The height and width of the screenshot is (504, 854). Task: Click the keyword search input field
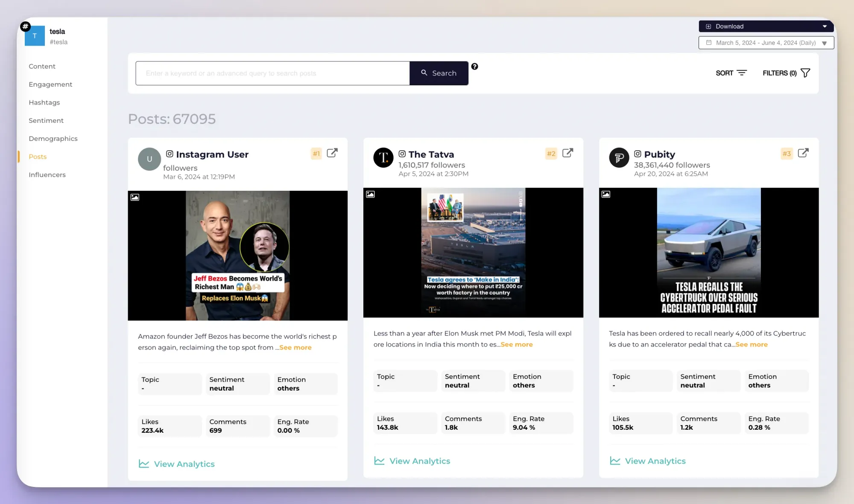click(x=272, y=73)
